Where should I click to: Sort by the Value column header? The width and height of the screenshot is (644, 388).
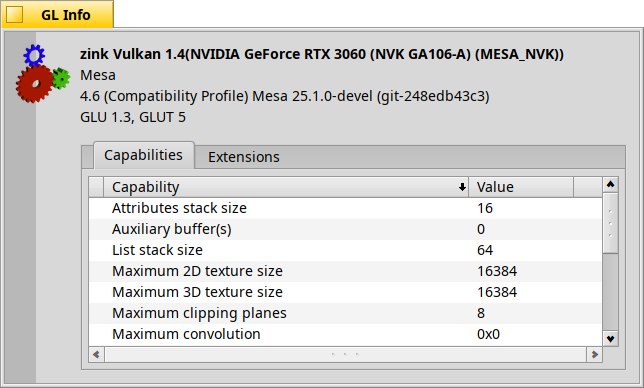click(x=521, y=187)
